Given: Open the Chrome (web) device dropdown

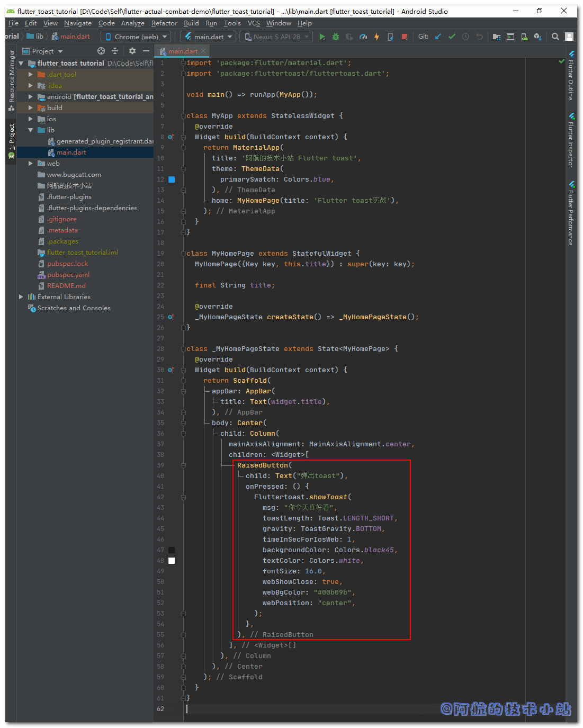Looking at the screenshot, I should tap(136, 37).
